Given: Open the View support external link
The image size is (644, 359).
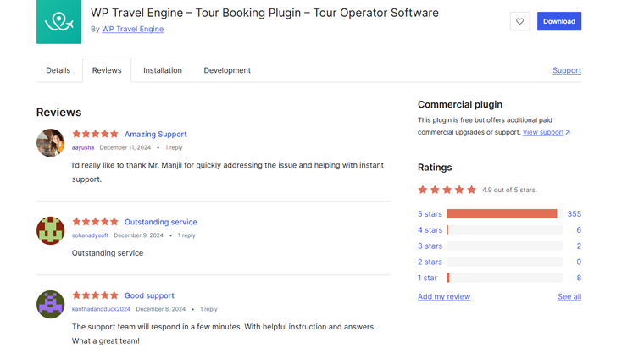Looking at the screenshot, I should click(547, 132).
